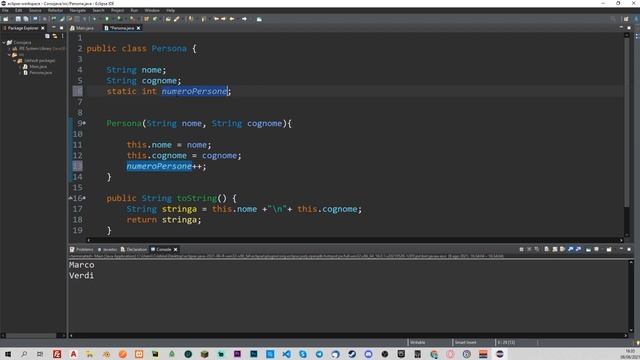Click the Save toolbar icon
640x360 pixels.
[x=18, y=19]
